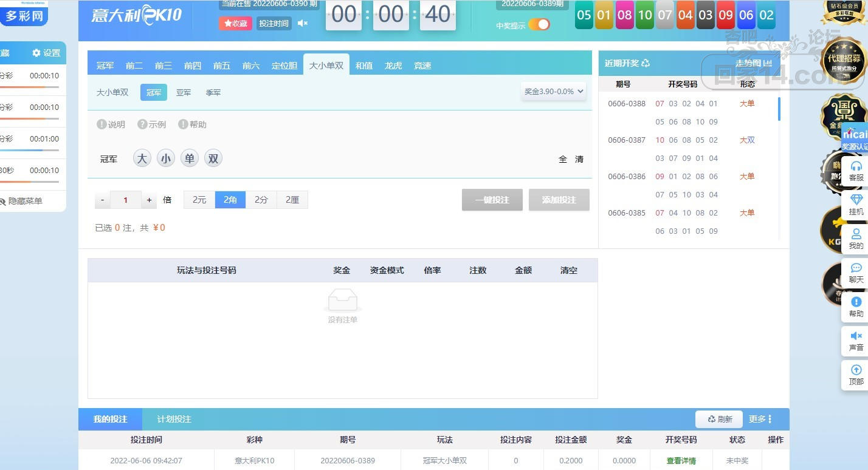The width and height of the screenshot is (868, 470).
Task: Increase multiplier with the plus stepper
Action: coord(150,200)
